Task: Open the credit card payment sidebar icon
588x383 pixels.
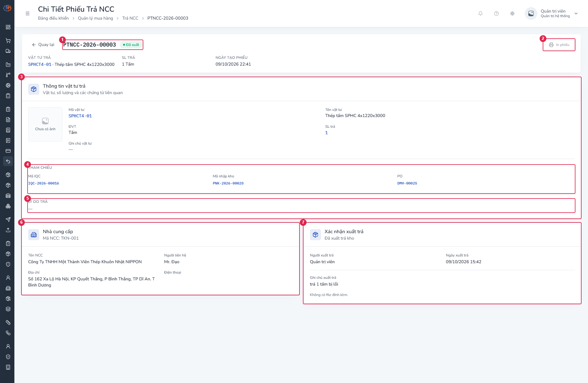Action: 8,151
